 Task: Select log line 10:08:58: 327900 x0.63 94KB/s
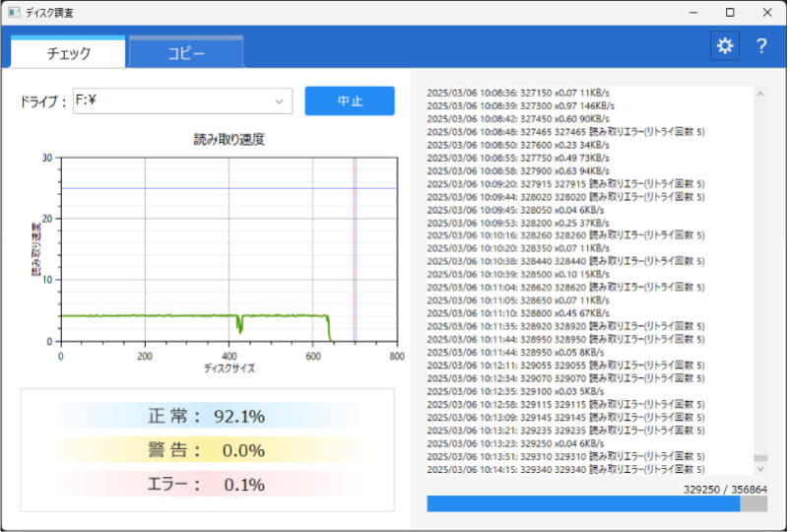tap(518, 171)
